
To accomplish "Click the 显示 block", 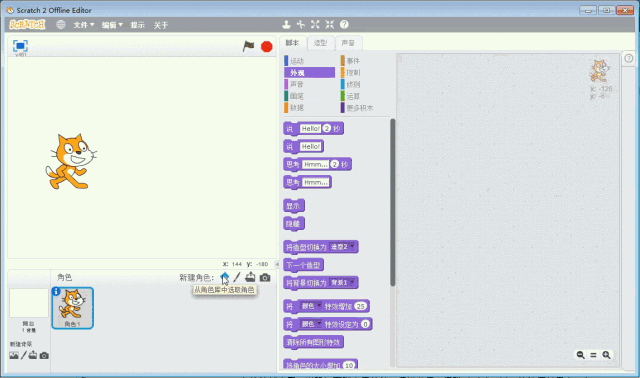I will click(x=293, y=206).
